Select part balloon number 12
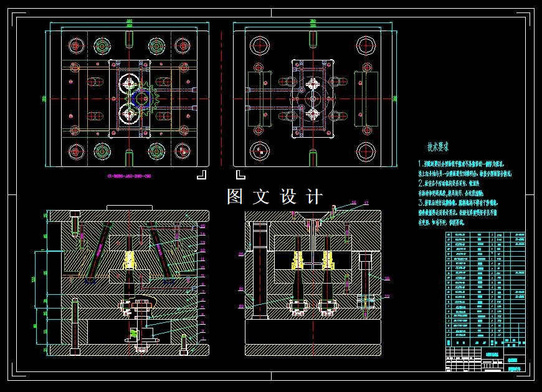Viewport: 542px width, 392px height. 202,250
